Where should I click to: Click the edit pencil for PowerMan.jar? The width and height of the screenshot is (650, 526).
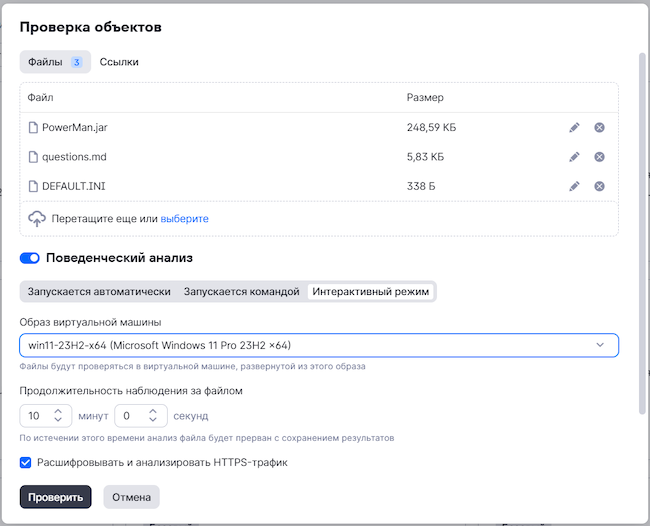click(574, 127)
